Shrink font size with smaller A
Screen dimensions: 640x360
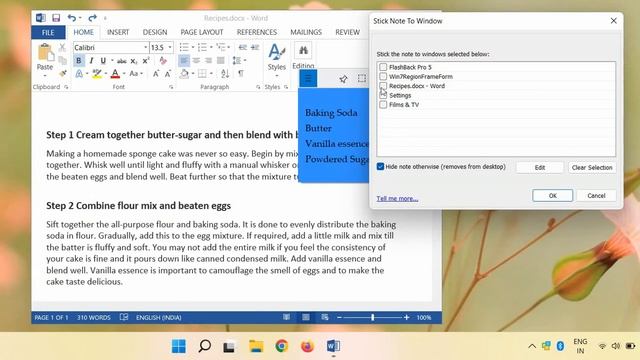[x=168, y=74]
